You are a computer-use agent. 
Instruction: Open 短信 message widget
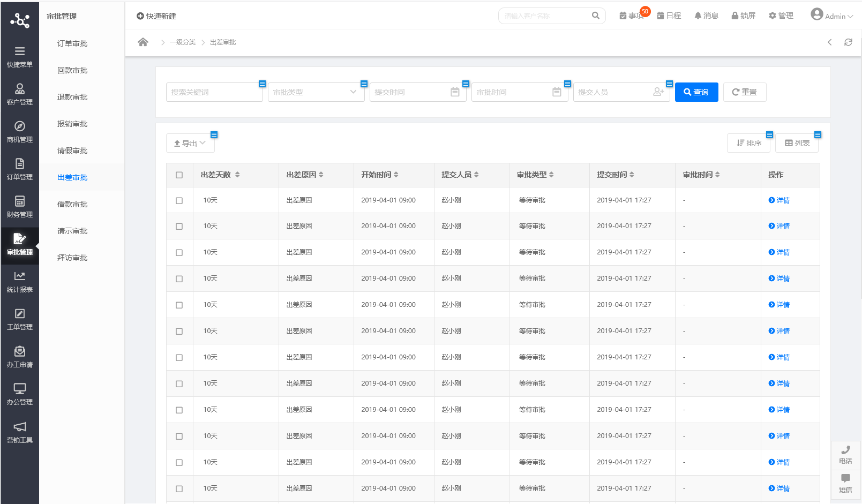pos(845,484)
